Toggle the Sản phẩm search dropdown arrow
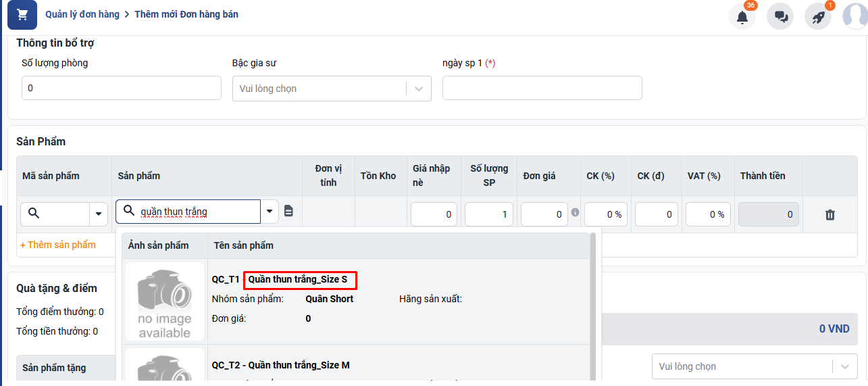 pos(270,212)
